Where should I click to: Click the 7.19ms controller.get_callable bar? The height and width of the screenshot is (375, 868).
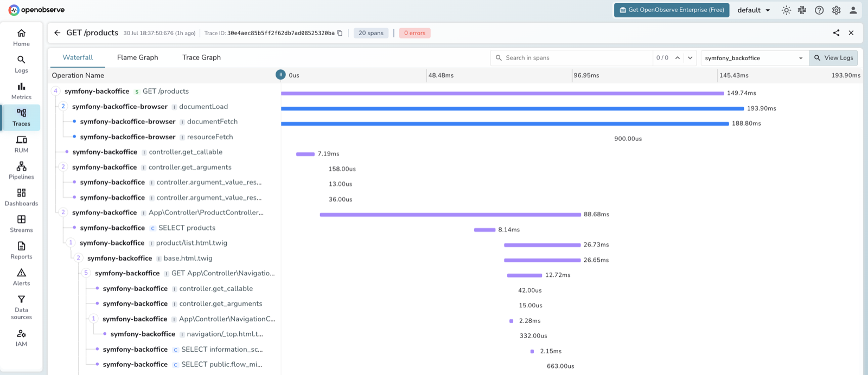[x=305, y=154]
